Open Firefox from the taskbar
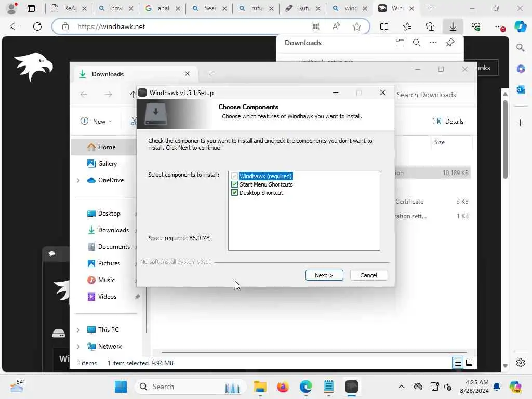532x399 pixels. tap(283, 387)
